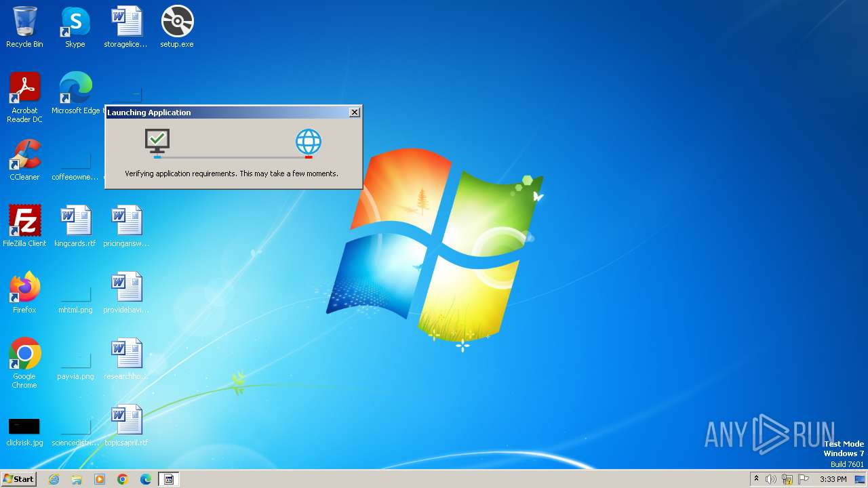Click the launch progress bar between icons
The height and width of the screenshot is (488, 868).
pos(233,157)
